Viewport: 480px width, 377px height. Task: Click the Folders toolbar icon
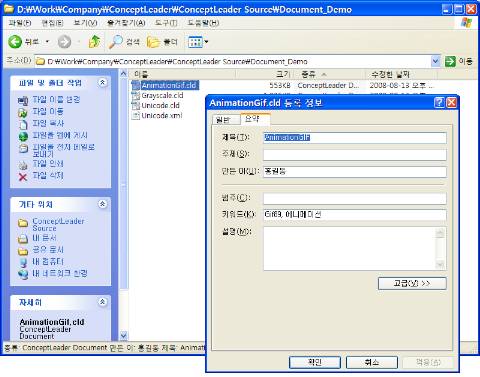pos(153,42)
